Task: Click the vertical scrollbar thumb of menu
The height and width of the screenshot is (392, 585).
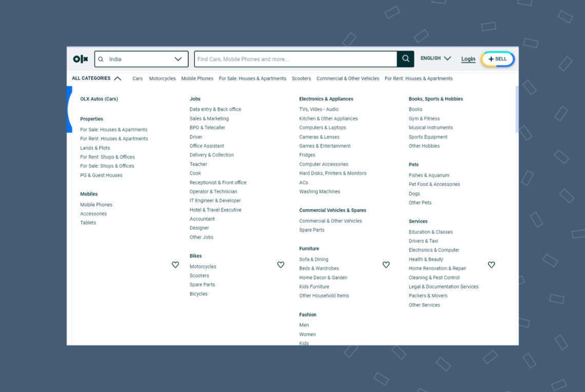Action: pyautogui.click(x=517, y=109)
